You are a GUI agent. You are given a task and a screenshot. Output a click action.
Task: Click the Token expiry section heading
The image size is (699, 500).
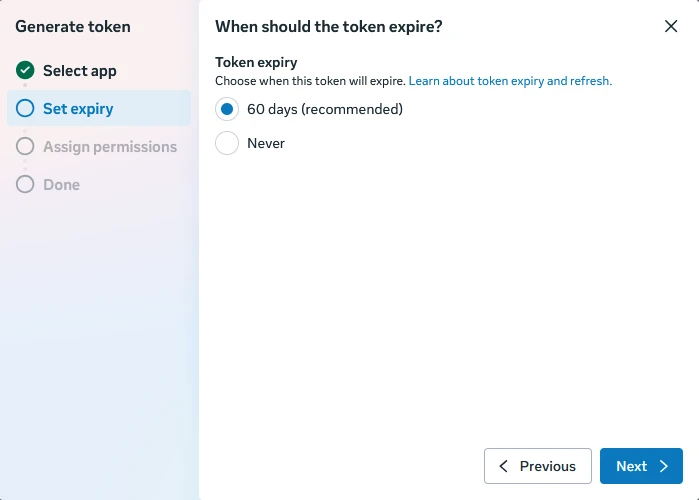(256, 62)
